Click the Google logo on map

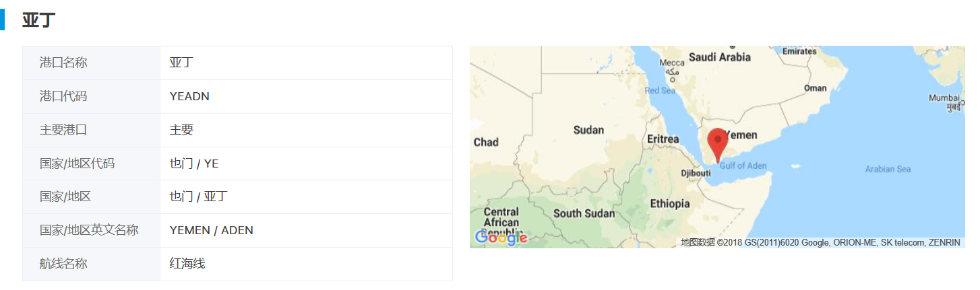(x=501, y=238)
